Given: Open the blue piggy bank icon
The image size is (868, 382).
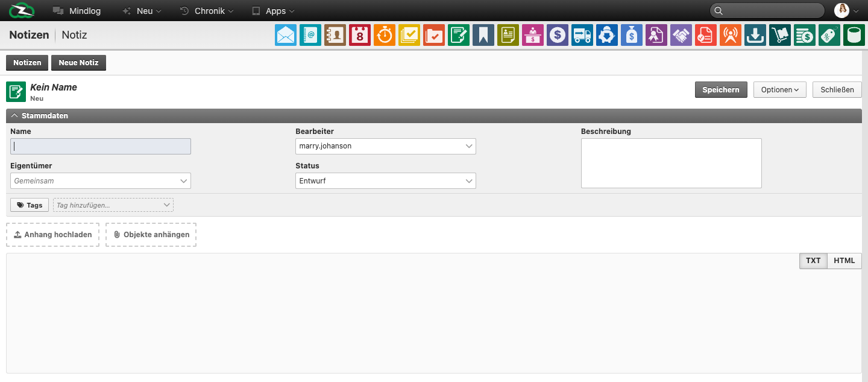Looking at the screenshot, I should [x=607, y=35].
